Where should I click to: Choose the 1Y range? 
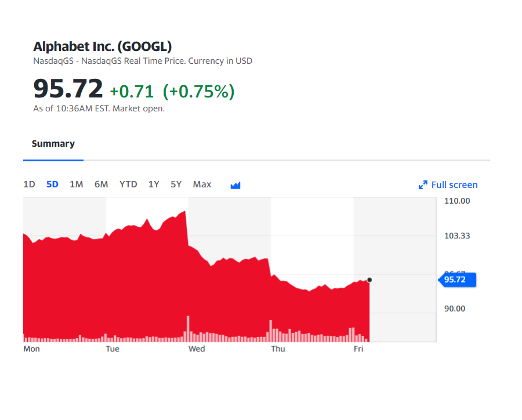154,184
